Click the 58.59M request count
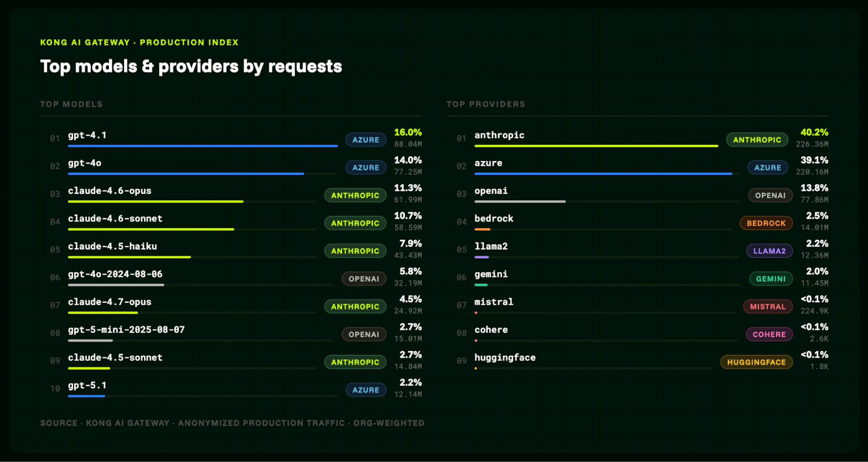 point(408,228)
